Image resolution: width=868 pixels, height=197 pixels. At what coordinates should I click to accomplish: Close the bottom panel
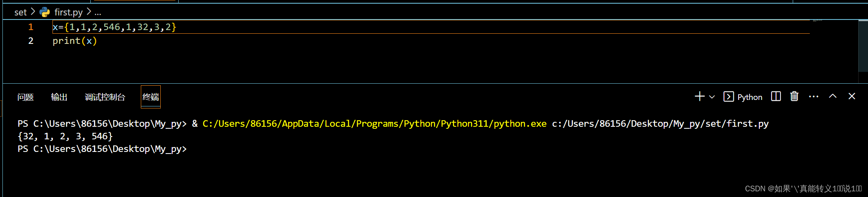click(852, 96)
